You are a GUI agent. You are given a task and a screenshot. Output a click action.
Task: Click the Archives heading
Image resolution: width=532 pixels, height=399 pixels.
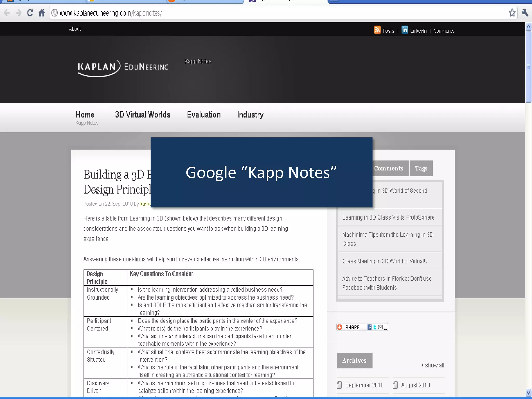click(354, 360)
